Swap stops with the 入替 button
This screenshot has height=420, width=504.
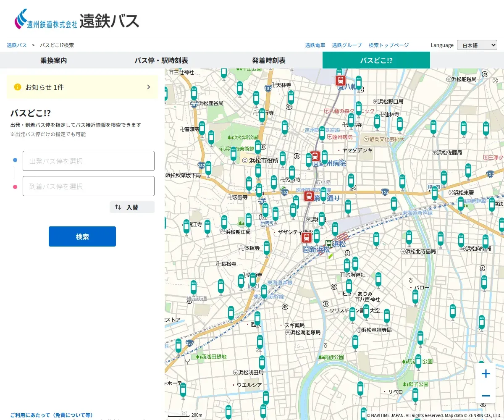(x=132, y=207)
